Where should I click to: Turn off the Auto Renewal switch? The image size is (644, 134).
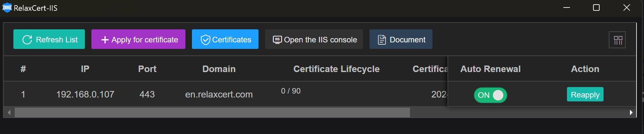[490, 95]
